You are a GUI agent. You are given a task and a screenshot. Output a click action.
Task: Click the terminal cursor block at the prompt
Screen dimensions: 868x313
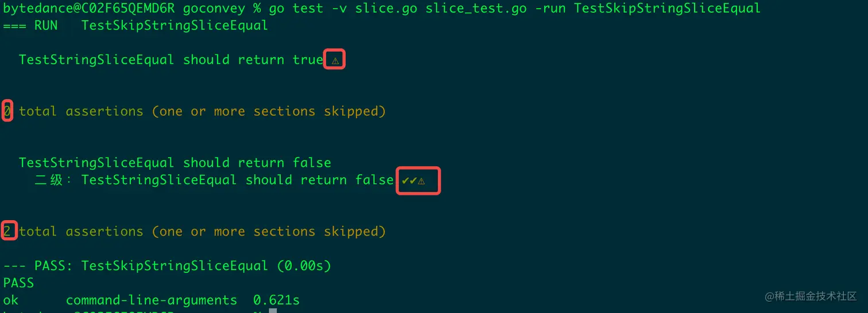click(273, 310)
